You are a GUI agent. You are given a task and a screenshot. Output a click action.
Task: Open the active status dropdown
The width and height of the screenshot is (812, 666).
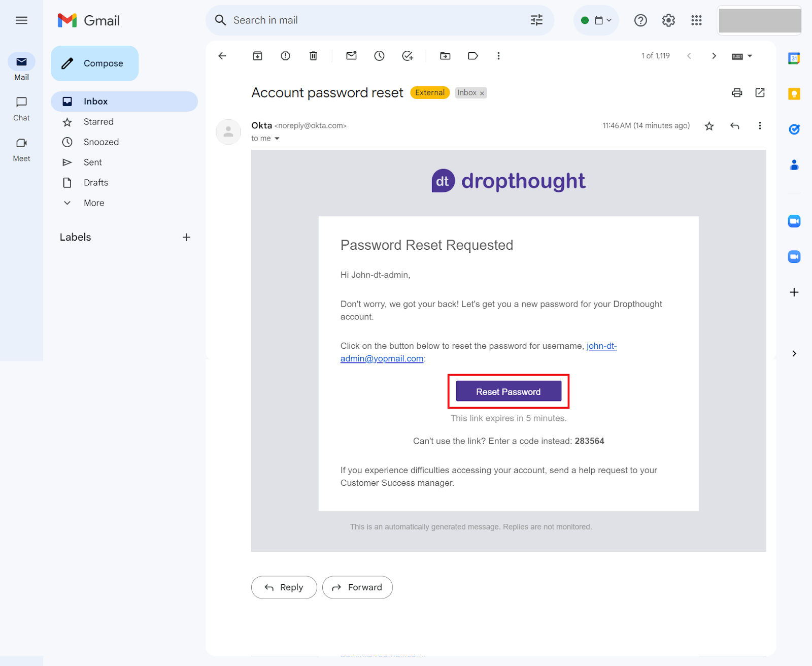click(596, 20)
